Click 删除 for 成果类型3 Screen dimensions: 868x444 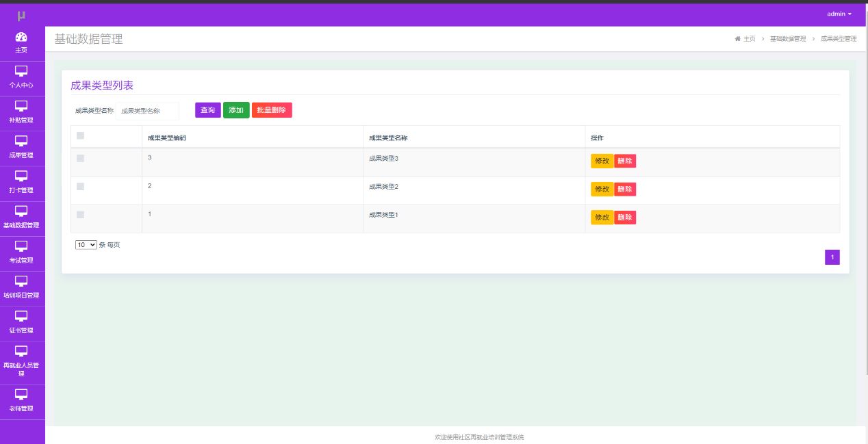(625, 161)
